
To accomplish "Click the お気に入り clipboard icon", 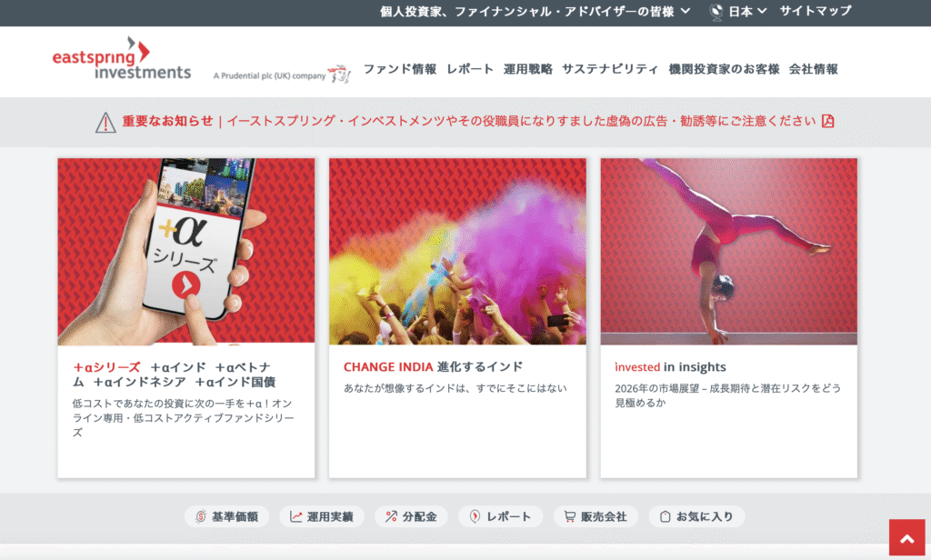I will (665, 516).
